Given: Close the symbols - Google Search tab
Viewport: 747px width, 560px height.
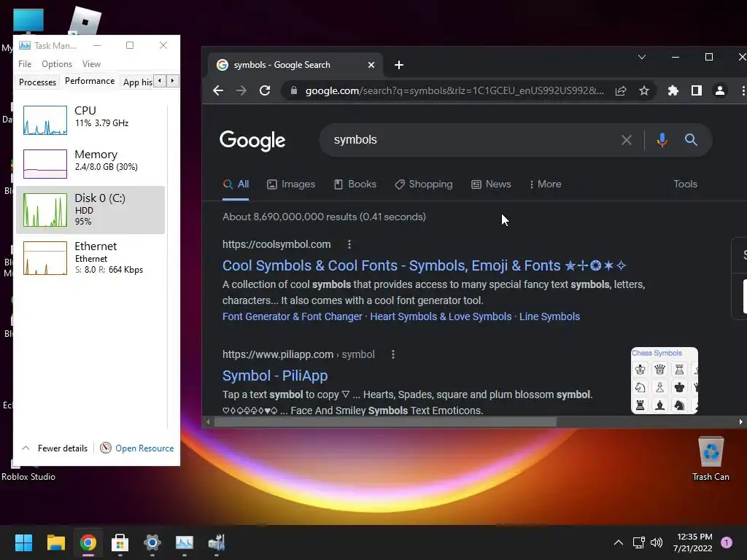Looking at the screenshot, I should (x=371, y=65).
